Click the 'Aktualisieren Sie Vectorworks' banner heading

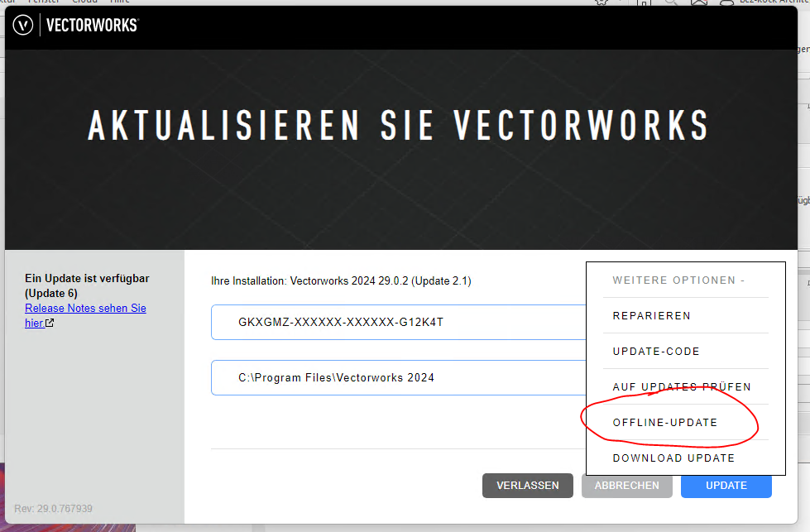(398, 126)
